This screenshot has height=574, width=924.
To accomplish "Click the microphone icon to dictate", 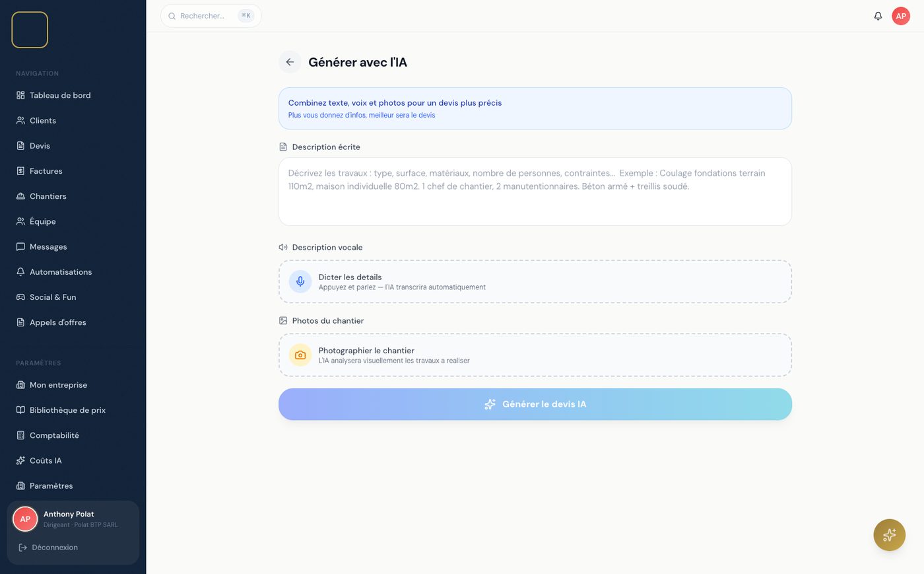I will click(300, 281).
